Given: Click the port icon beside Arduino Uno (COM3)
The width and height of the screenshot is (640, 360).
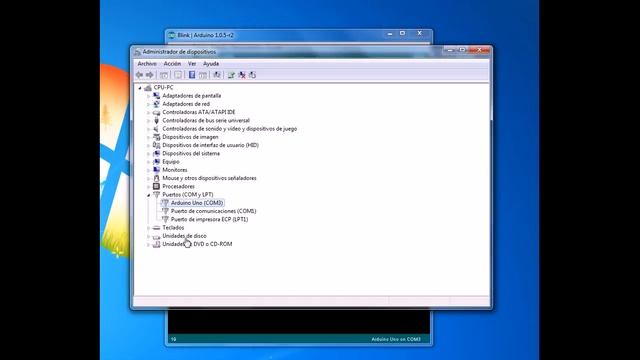Looking at the screenshot, I should click(165, 202).
